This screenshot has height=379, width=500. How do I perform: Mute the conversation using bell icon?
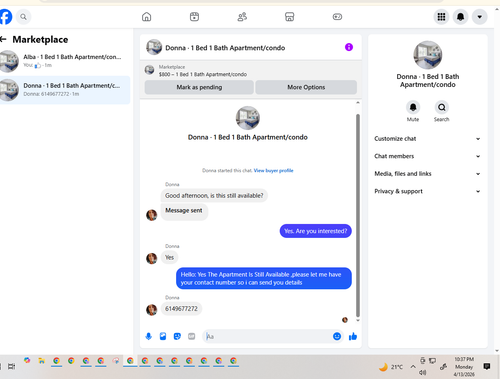(x=413, y=107)
